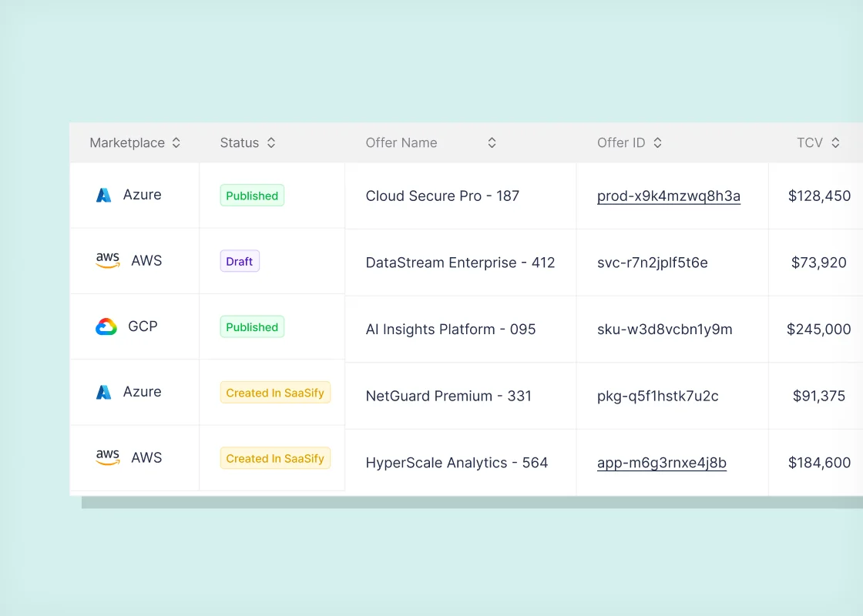Click the $245,000 TCV value
The image size is (863, 616).
click(x=818, y=330)
